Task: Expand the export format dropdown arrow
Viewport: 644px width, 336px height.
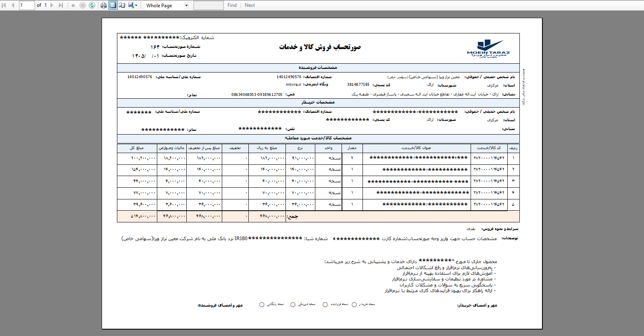Action: coord(136,5)
